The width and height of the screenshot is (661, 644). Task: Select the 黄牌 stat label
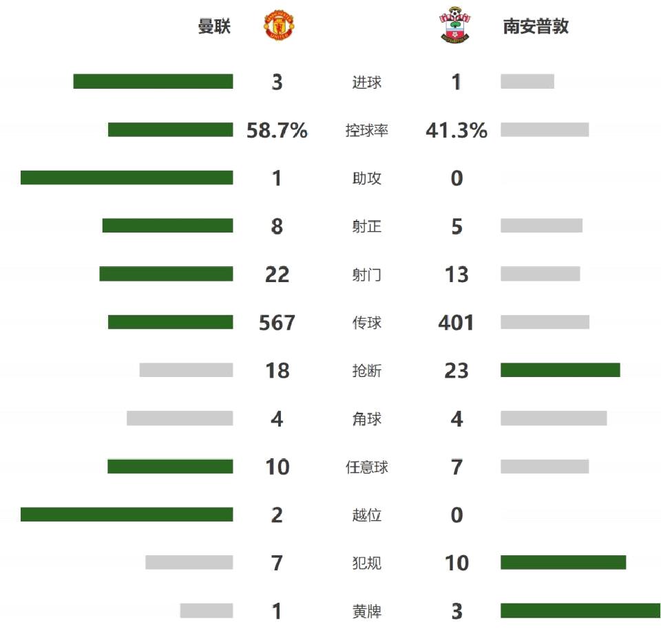[x=367, y=611]
